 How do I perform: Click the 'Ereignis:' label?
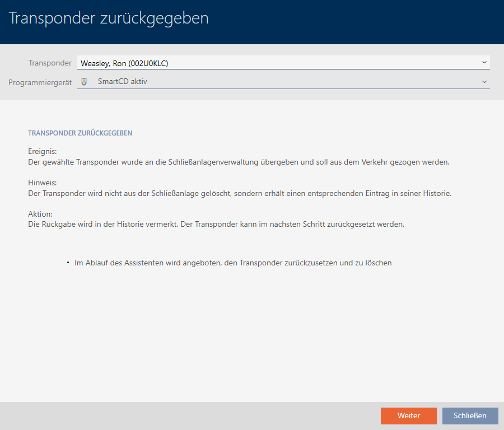click(x=43, y=152)
